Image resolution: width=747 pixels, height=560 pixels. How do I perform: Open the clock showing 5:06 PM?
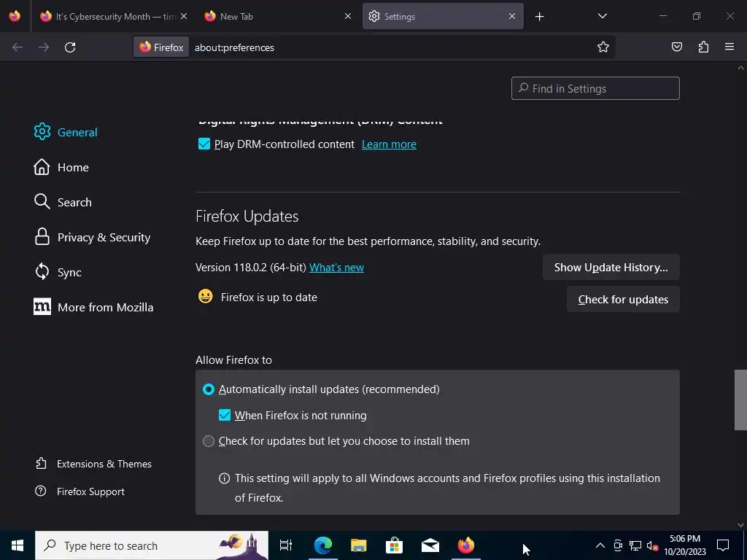(x=684, y=545)
